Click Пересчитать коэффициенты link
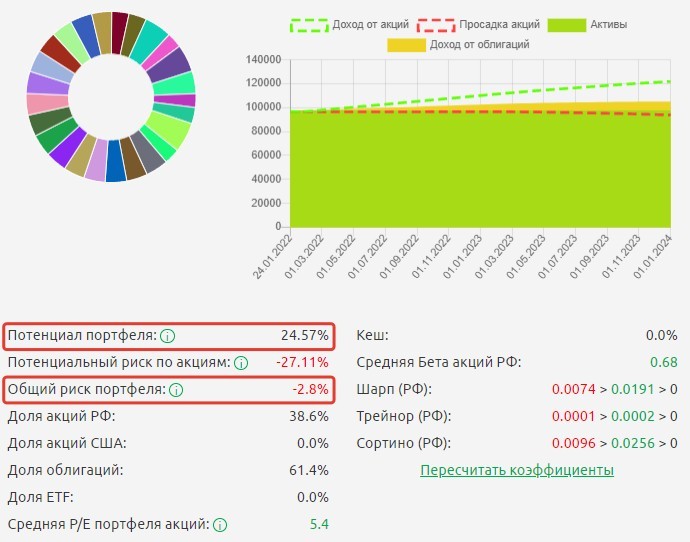 pos(516,470)
